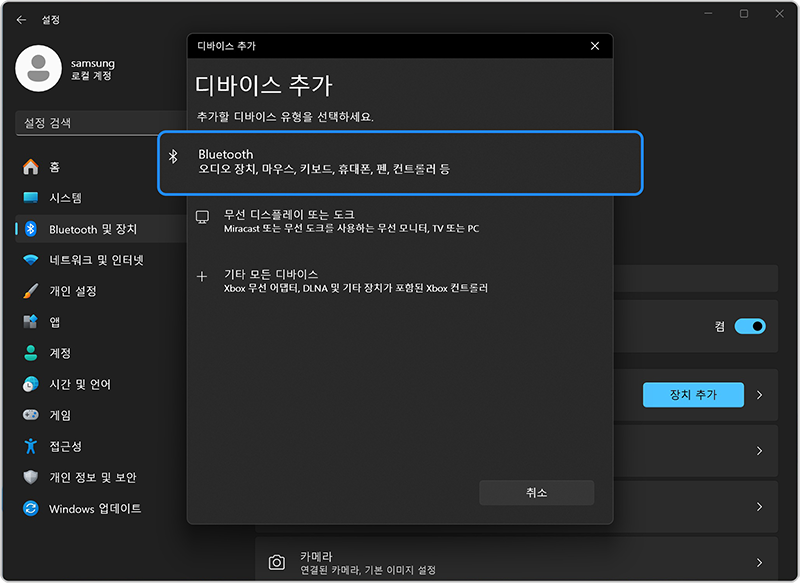Cancel the add device dialog (취소)
Screen dimensions: 800x584
(536, 492)
